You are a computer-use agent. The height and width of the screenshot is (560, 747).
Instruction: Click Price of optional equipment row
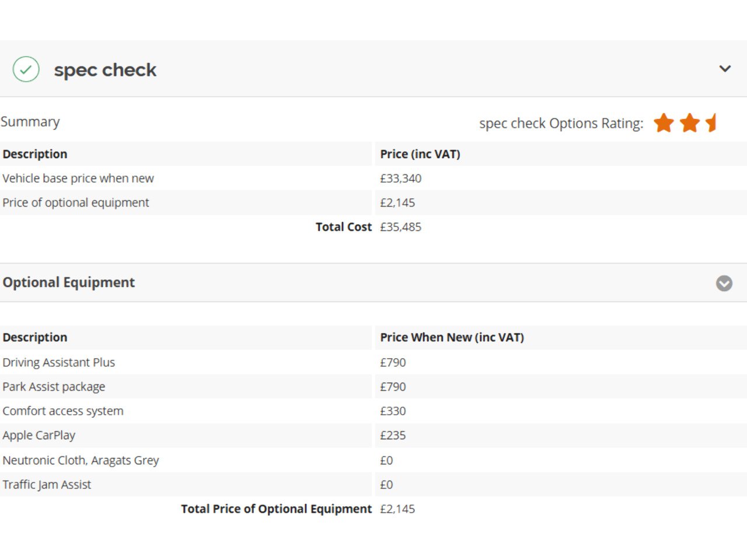pos(76,203)
